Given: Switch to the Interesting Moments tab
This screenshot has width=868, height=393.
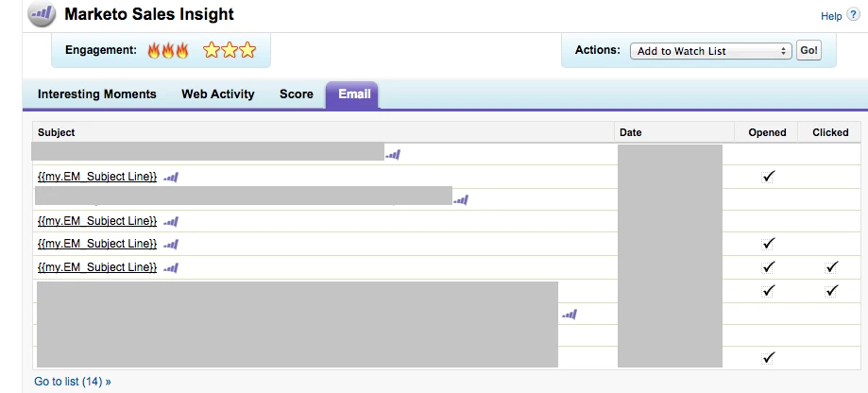Looking at the screenshot, I should pyautogui.click(x=97, y=94).
